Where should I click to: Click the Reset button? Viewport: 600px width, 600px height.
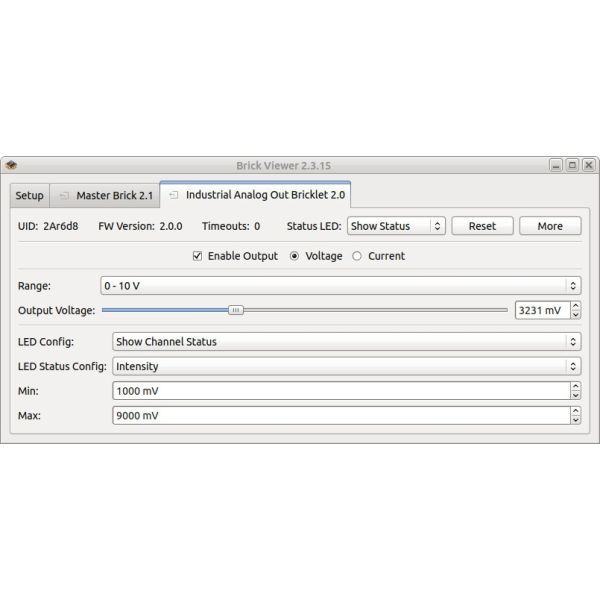(x=482, y=226)
